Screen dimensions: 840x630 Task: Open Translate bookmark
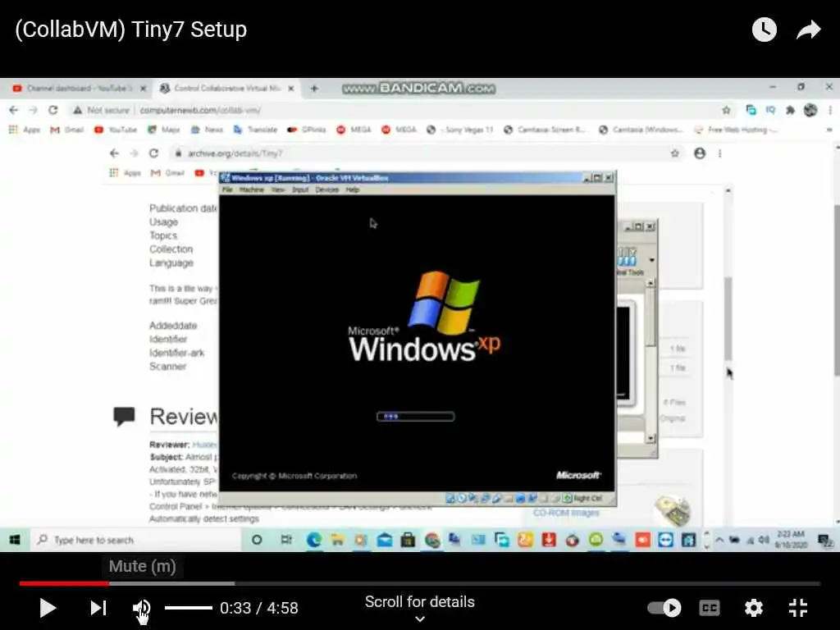point(256,130)
